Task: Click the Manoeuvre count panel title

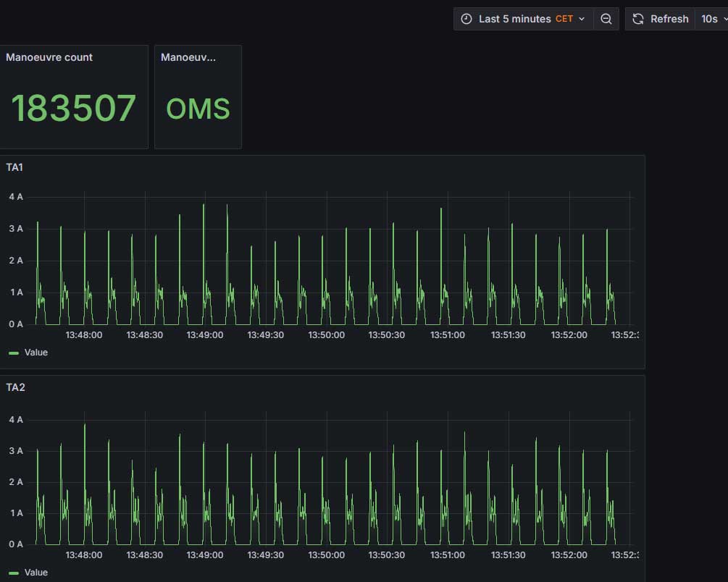Action: (49, 57)
